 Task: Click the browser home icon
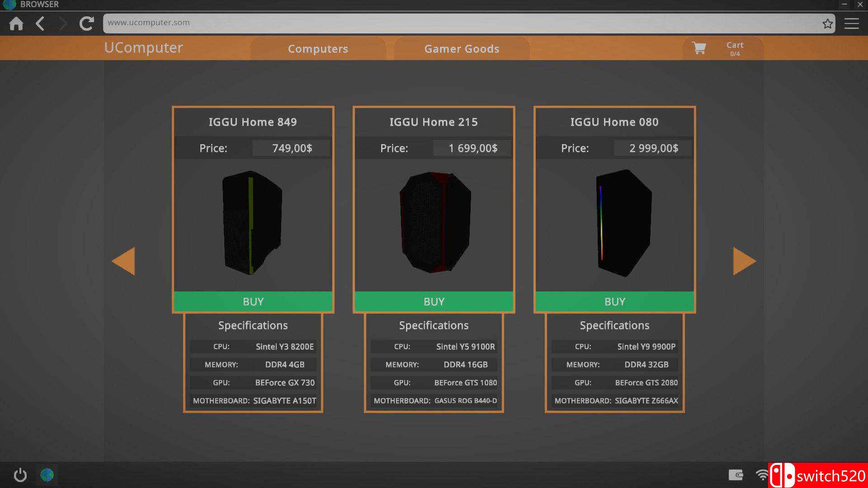16,23
